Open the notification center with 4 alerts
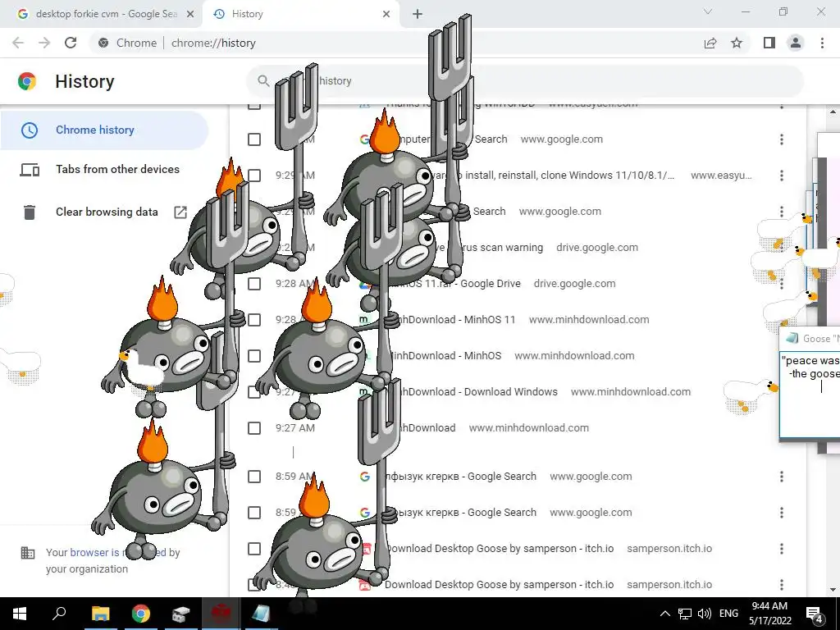The width and height of the screenshot is (840, 630). point(815,614)
